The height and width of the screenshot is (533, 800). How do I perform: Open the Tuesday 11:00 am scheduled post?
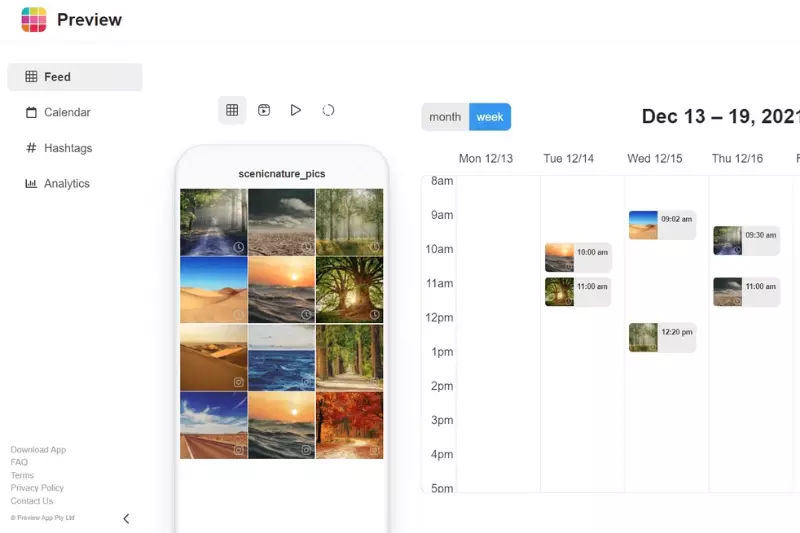pyautogui.click(x=578, y=292)
